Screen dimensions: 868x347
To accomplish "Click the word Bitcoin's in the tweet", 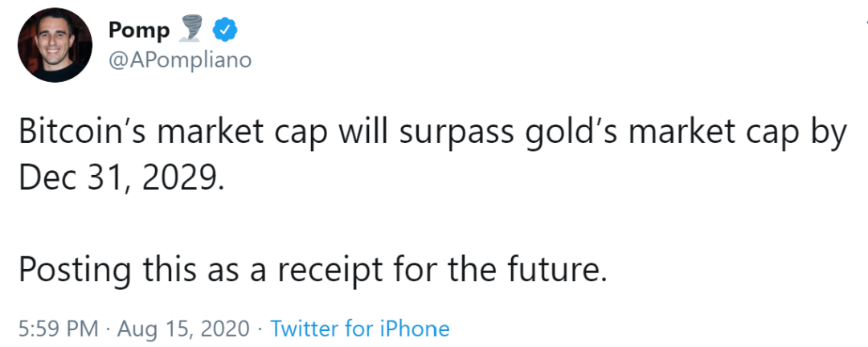I will coord(84,133).
